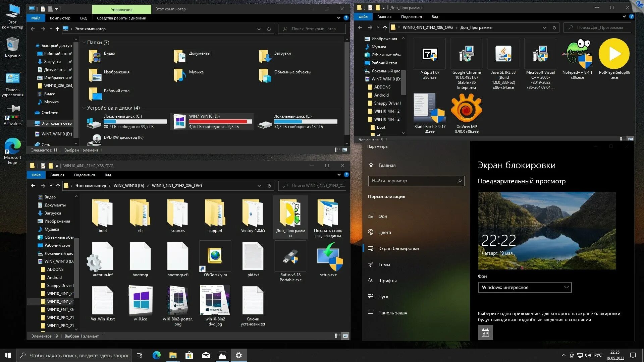Select the WIN7_WIN10 (D:) drive icon
Viewport: 644px width, 362px height.
pyautogui.click(x=180, y=122)
